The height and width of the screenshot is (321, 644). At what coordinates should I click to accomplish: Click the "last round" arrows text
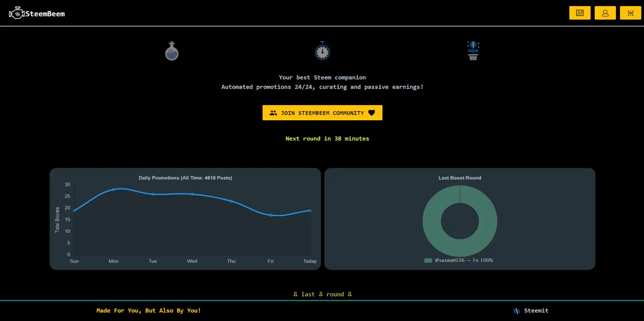(x=323, y=294)
